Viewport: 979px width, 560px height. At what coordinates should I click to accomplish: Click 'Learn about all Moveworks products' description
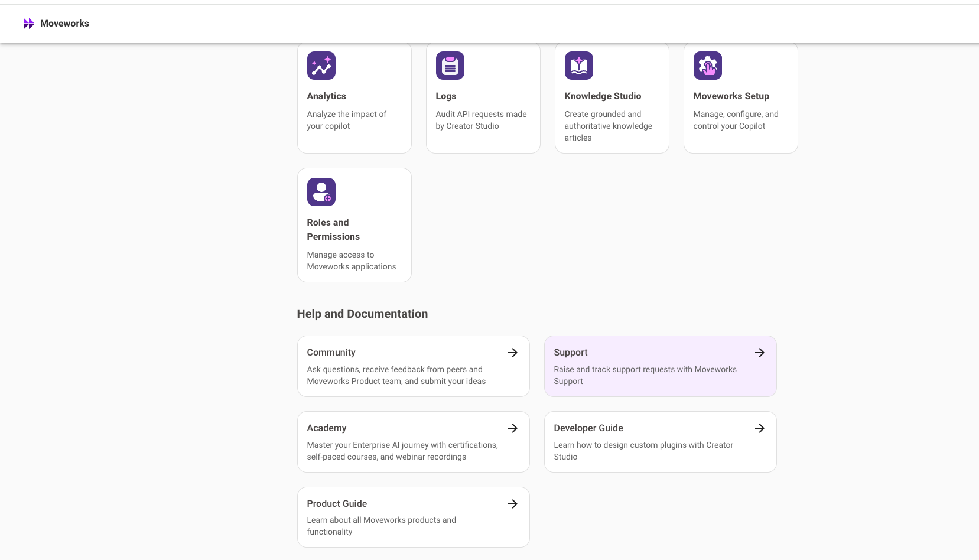click(382, 526)
